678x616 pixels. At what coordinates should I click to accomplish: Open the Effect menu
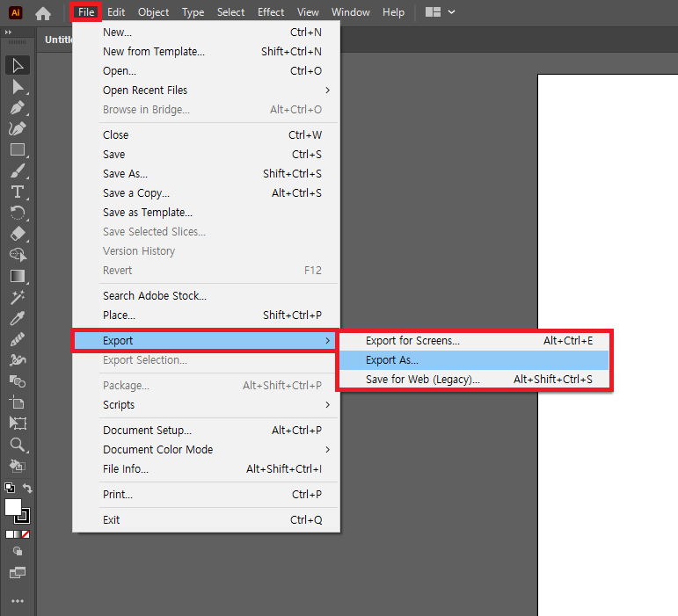271,12
